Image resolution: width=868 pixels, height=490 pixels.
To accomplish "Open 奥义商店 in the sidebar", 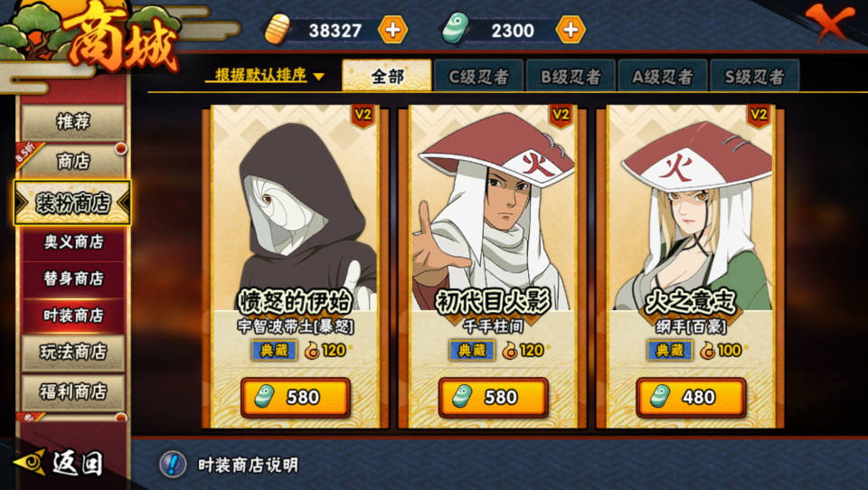I will point(73,242).
